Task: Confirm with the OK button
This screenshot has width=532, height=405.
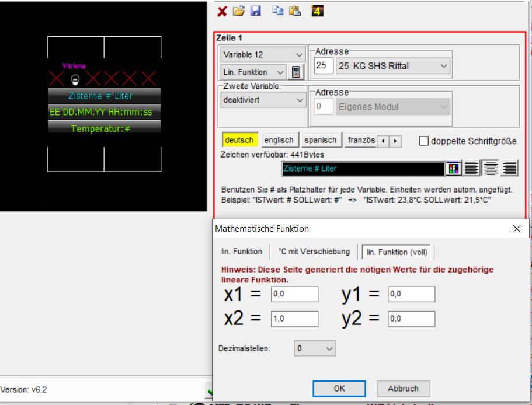Action: pyautogui.click(x=339, y=388)
